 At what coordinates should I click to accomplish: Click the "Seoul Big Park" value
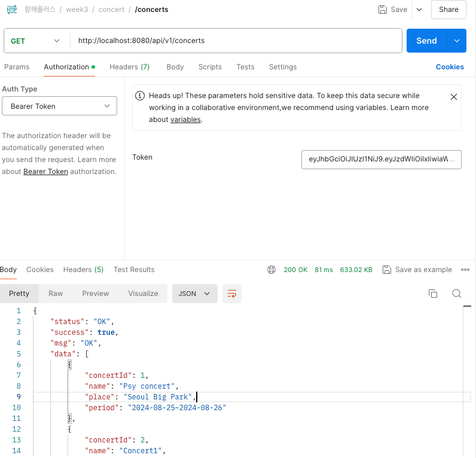[x=157, y=397]
